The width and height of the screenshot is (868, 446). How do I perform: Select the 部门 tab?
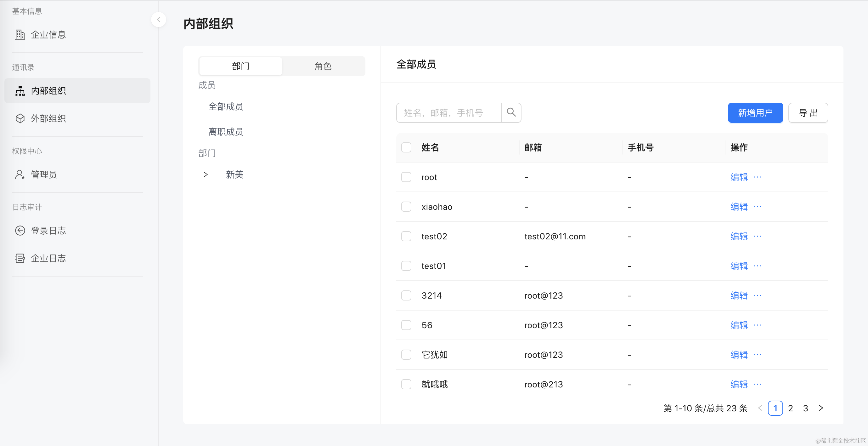coord(240,66)
